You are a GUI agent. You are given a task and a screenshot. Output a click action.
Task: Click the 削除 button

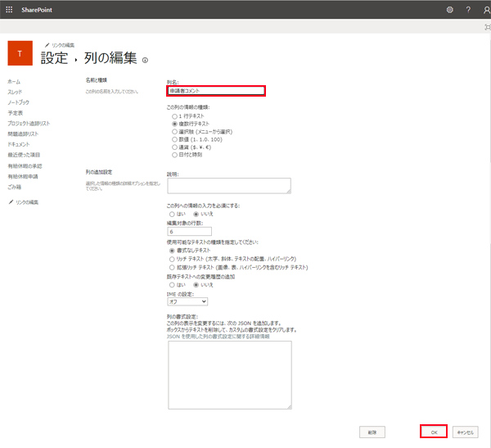point(372,432)
